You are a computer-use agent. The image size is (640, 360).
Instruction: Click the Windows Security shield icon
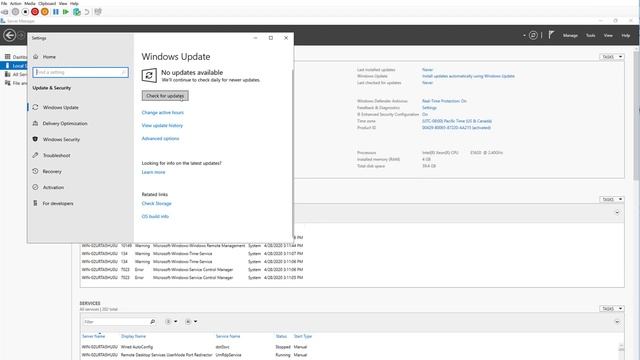tap(35, 139)
